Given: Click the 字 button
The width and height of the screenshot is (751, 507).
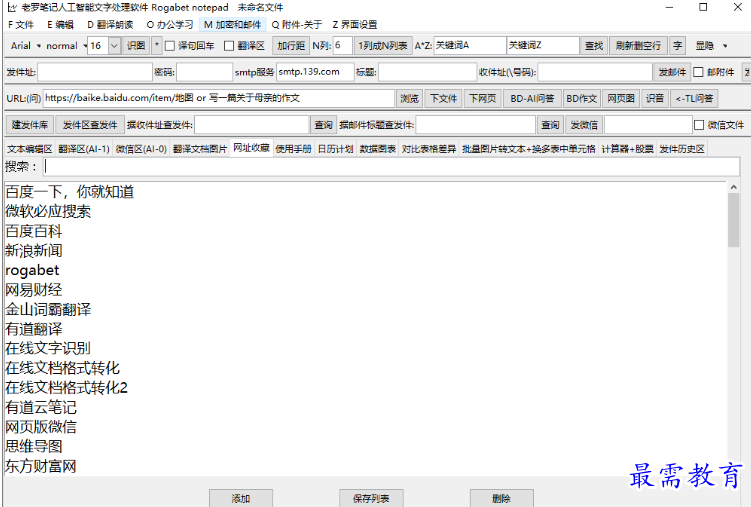Looking at the screenshot, I should (x=677, y=46).
